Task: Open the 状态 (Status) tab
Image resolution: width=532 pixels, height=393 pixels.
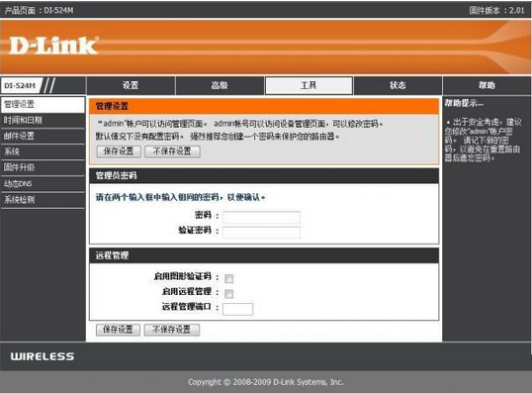Action: click(x=398, y=85)
